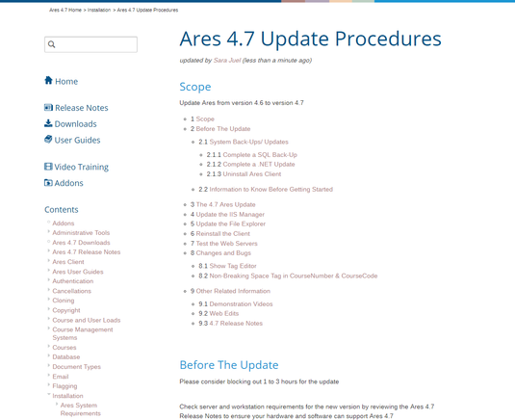
Task: Jump to Update the IIS Manager link
Action: pyautogui.click(x=230, y=214)
